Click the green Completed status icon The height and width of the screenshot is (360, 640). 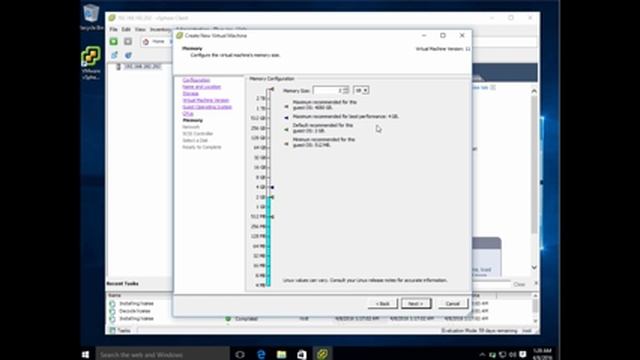(x=228, y=318)
